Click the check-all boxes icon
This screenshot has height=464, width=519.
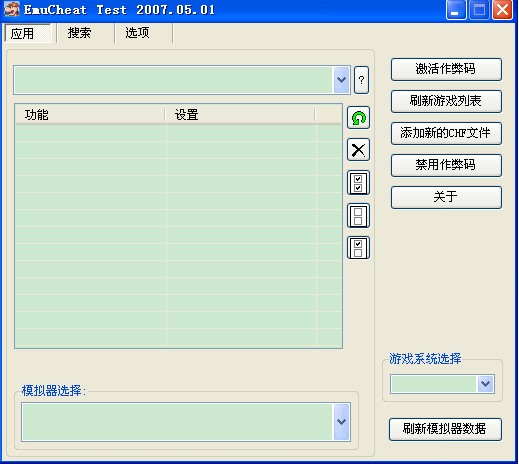358,183
